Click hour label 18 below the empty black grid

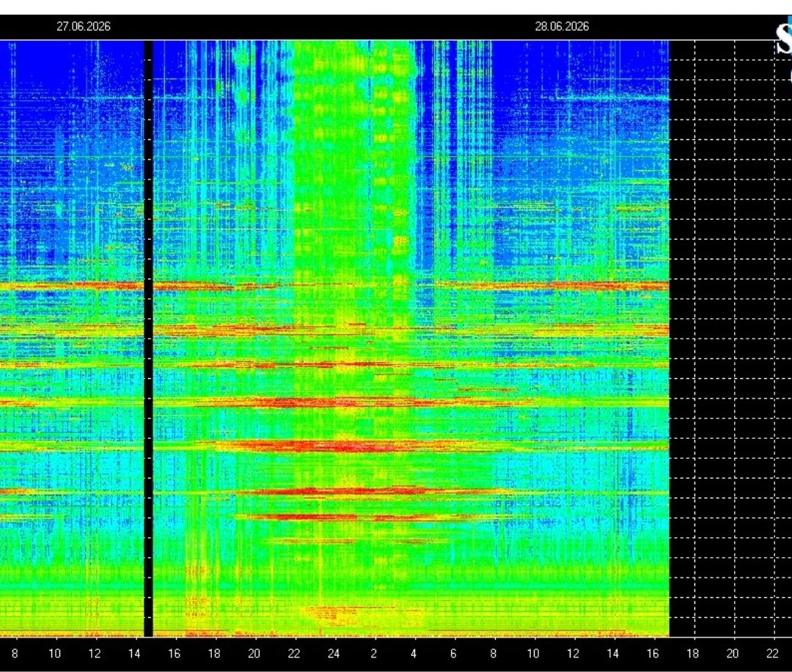pyautogui.click(x=692, y=654)
